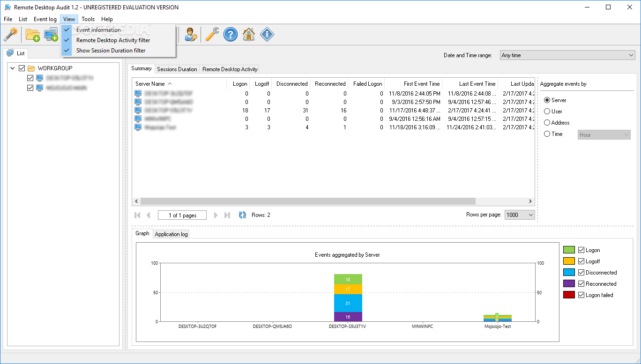Click the app icon in title bar
Screen dimensions: 641x364
[7, 7]
